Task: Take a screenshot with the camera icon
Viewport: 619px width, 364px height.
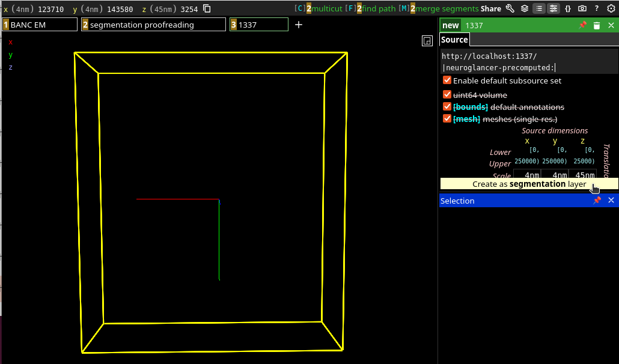Action: tap(582, 8)
